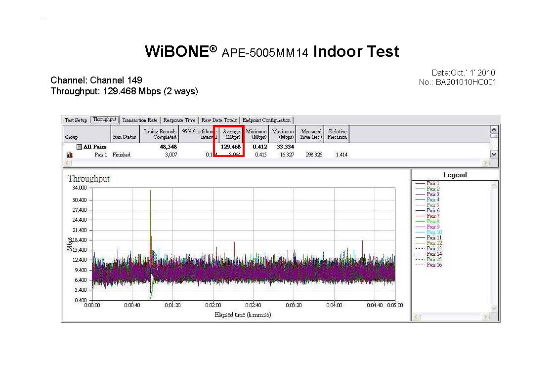Click the 48,548 timing records value
Screen dimensions: 555x392
(169, 147)
